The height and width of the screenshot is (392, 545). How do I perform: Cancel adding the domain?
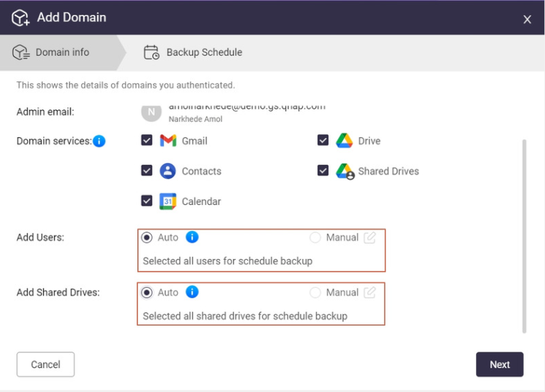[x=45, y=365]
